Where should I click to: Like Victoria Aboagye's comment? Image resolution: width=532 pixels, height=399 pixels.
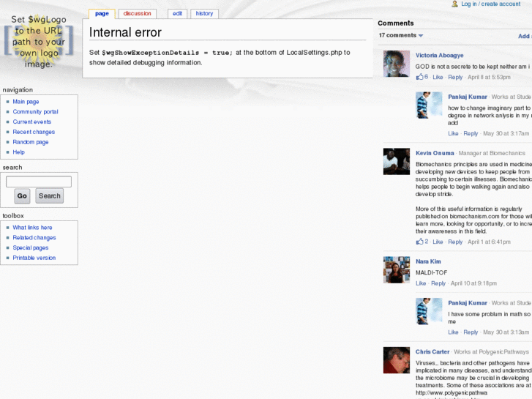(438, 77)
